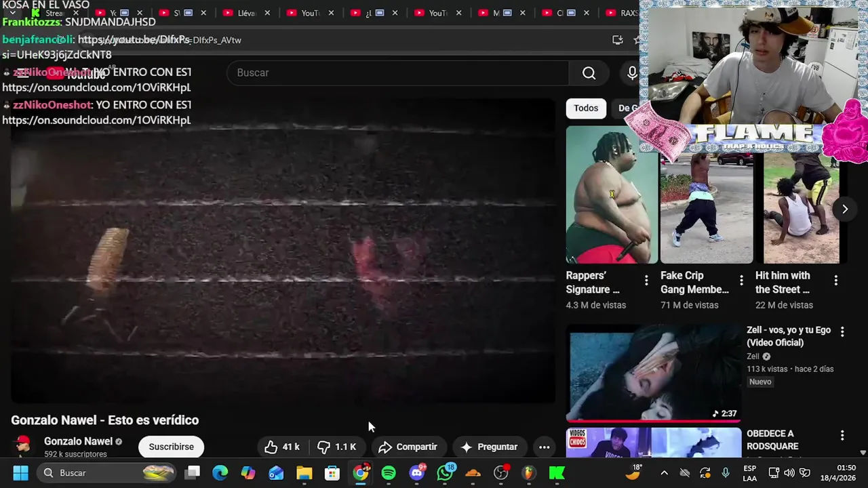868x488 pixels.
Task: Close the Strea Kick tab
Action: click(x=76, y=13)
